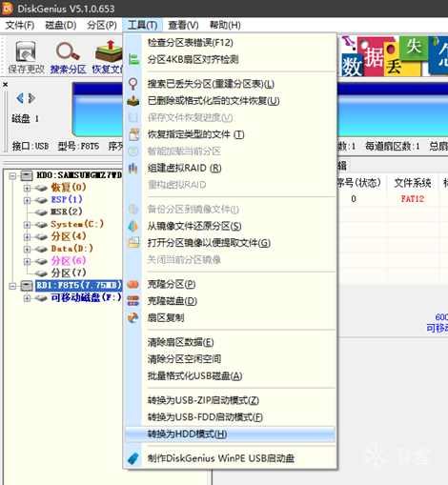Collapse the HD0 SAMSUNG disk tree node
Viewport: 448px width, 485px height.
click(12, 175)
